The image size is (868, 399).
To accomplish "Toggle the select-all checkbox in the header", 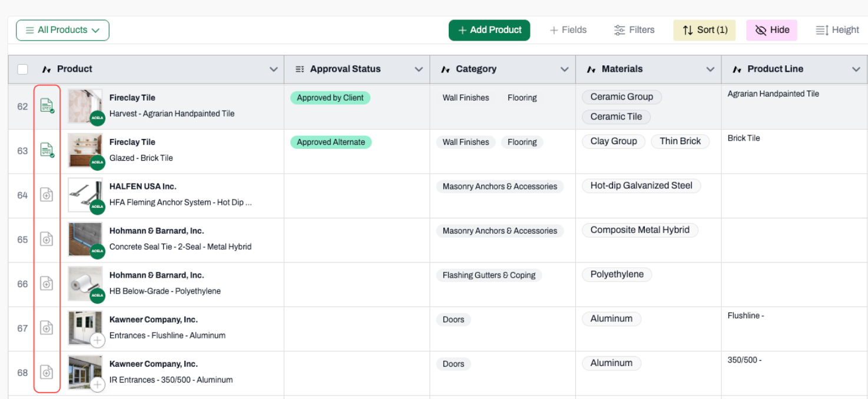I will coord(22,69).
